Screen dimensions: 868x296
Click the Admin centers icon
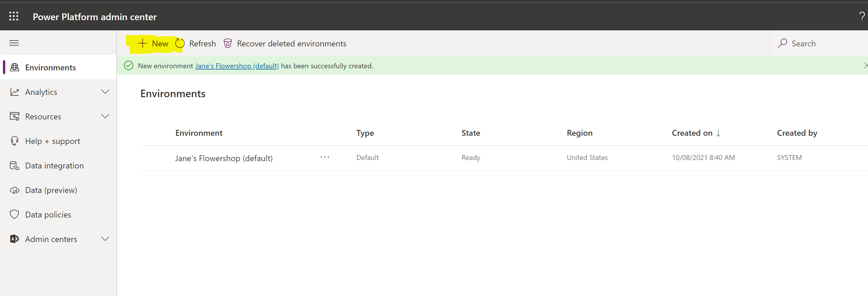[x=15, y=239]
